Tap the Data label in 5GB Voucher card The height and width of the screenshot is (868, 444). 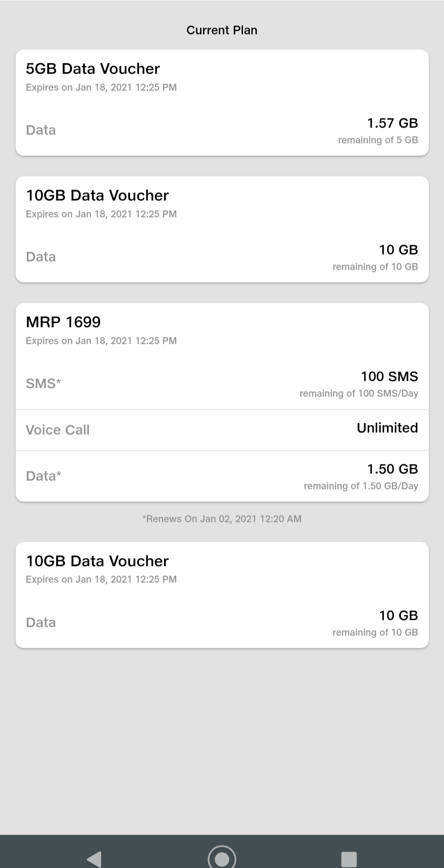point(41,130)
